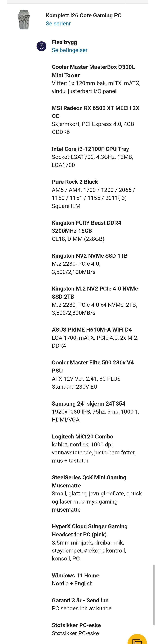This screenshot has height=644, width=155.
Task: Open the Flex trygg shield icon
Action: click(x=41, y=46)
